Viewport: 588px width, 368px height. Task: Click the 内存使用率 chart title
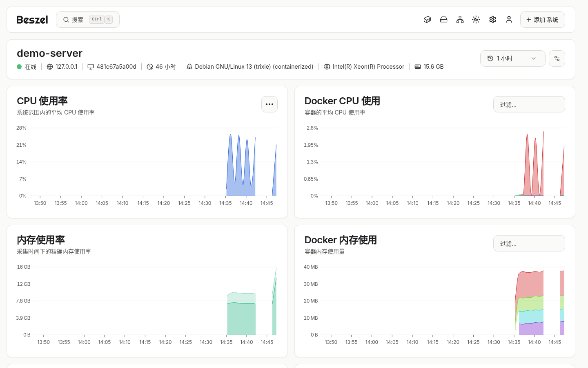[41, 240]
